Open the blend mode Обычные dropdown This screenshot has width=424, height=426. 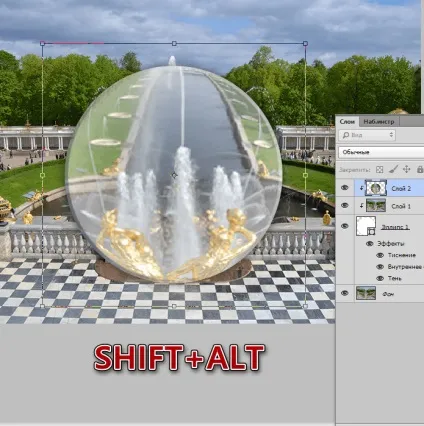coord(381,152)
